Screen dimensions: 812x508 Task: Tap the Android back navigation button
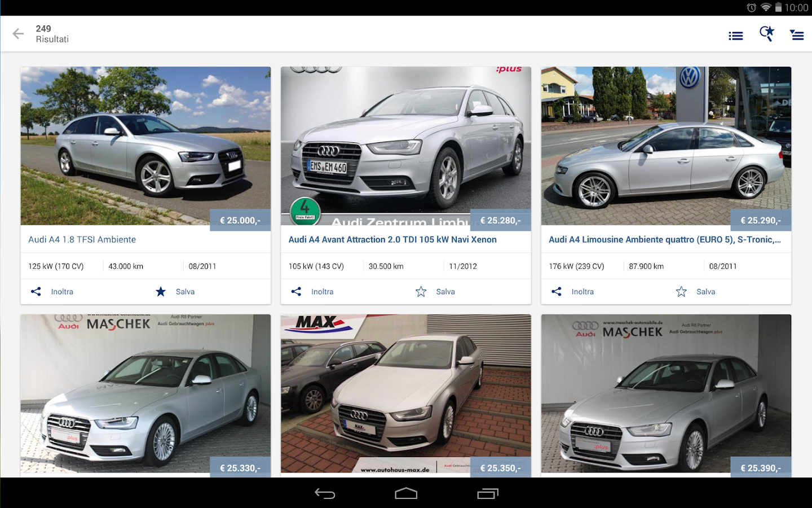(x=324, y=493)
